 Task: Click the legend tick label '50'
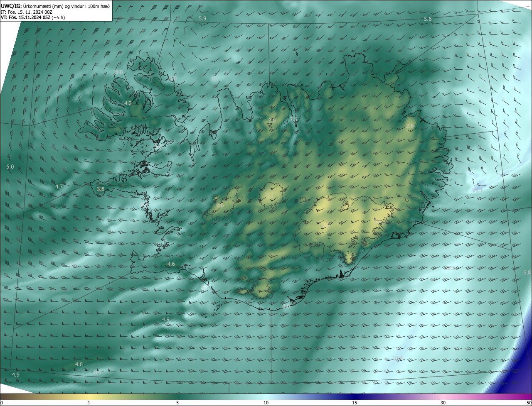[529, 403]
